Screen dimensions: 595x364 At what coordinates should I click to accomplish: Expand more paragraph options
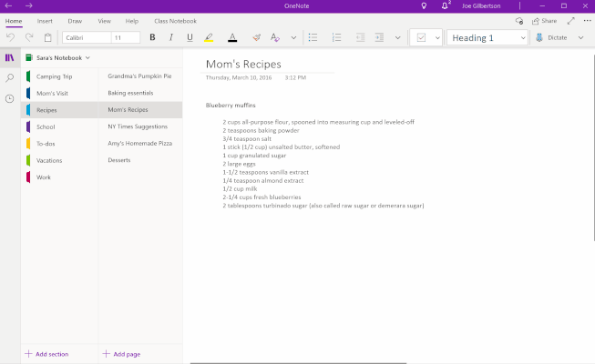(397, 37)
